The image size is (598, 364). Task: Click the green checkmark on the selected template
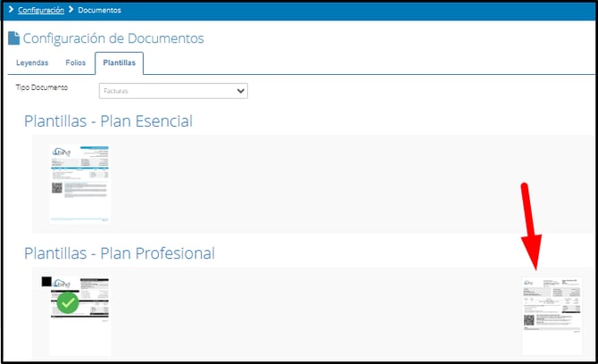click(68, 302)
